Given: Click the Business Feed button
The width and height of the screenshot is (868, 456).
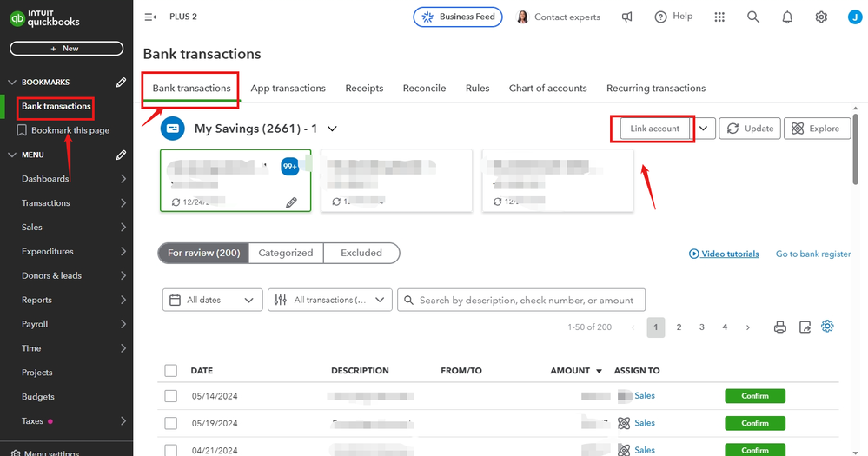Looking at the screenshot, I should tap(458, 17).
